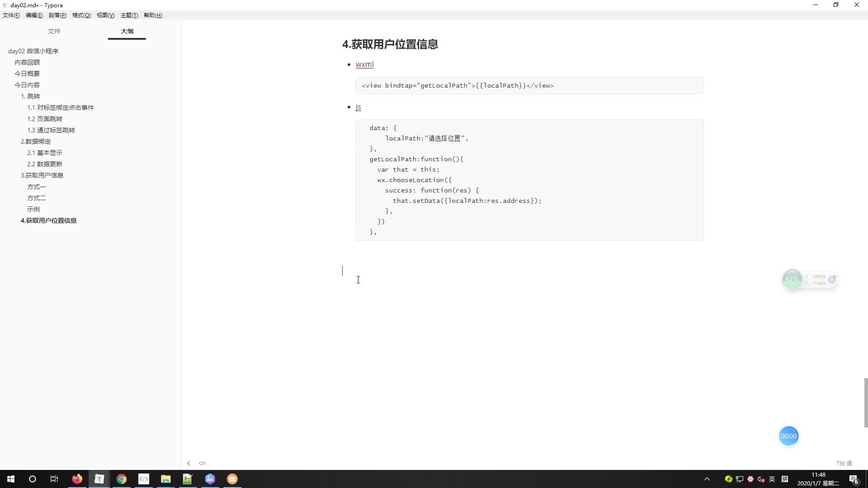
Task: Click the that.setData line in code
Action: click(467, 201)
